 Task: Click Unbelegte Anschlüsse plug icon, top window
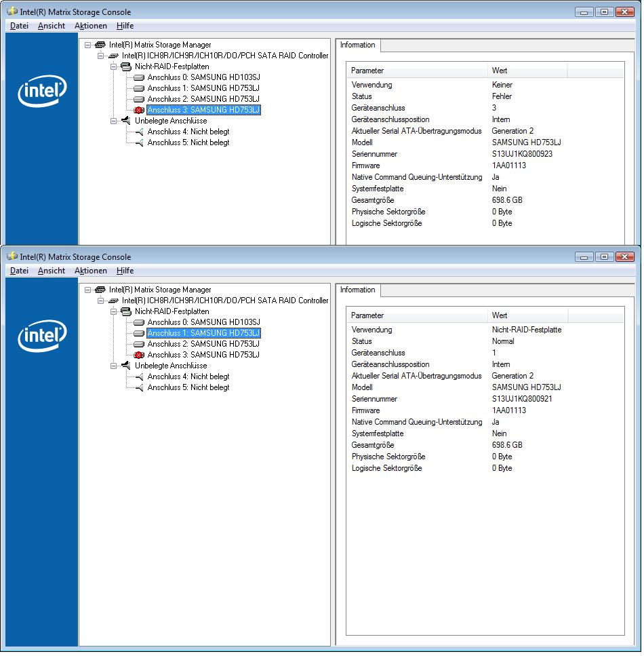[126, 121]
